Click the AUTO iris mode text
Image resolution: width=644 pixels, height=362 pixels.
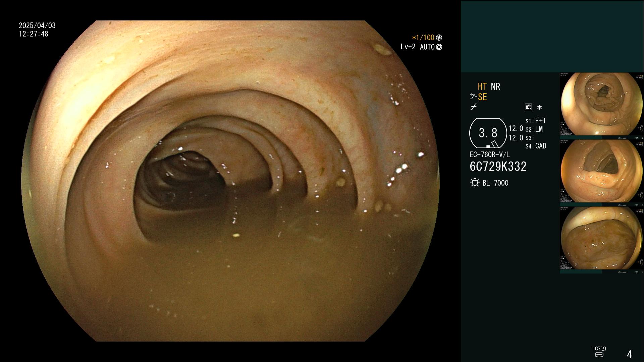point(427,47)
